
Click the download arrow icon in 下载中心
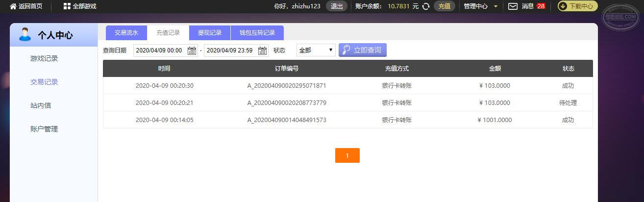[563, 6]
